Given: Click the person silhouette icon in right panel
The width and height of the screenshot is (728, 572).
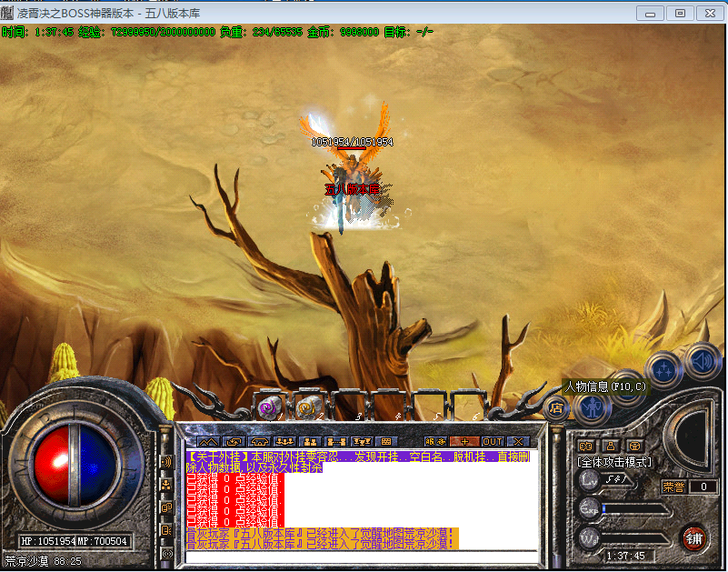Looking at the screenshot, I should pos(611,447).
